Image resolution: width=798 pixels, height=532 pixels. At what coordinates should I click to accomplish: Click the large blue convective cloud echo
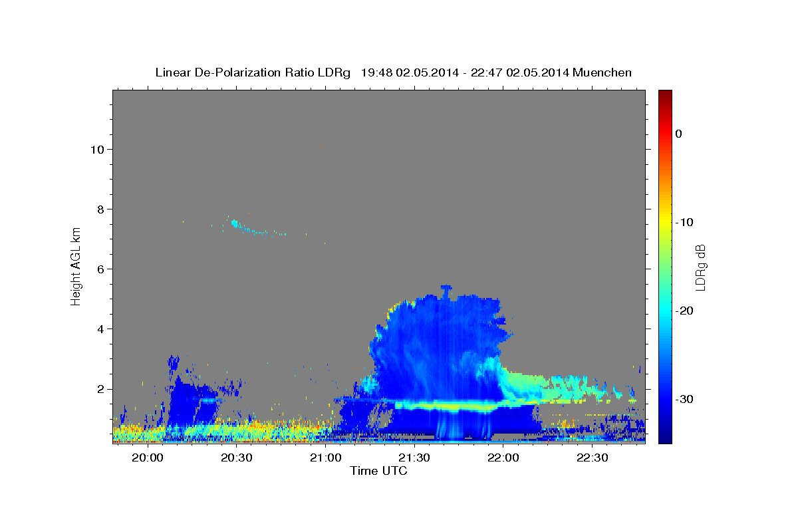[439, 352]
